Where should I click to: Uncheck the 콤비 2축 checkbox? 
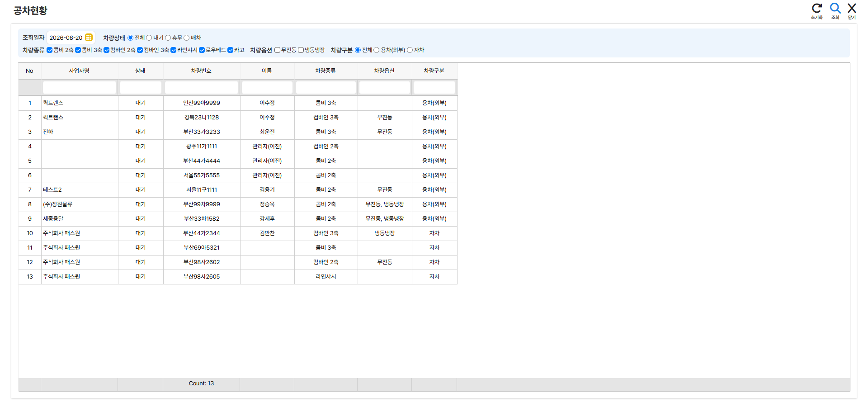49,50
